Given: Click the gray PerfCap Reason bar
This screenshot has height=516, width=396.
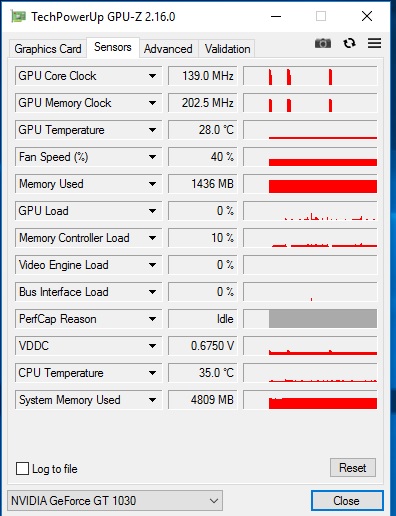Looking at the screenshot, I should pos(323,319).
